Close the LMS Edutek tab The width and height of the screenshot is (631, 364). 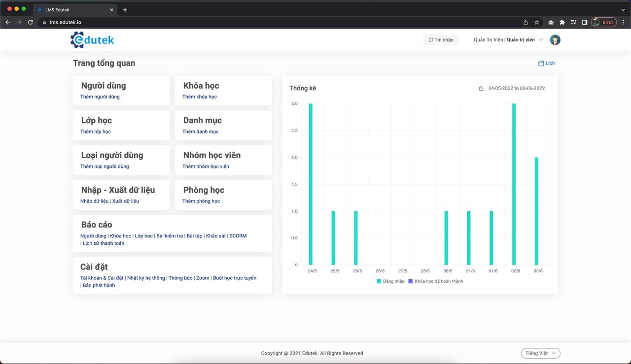point(111,10)
